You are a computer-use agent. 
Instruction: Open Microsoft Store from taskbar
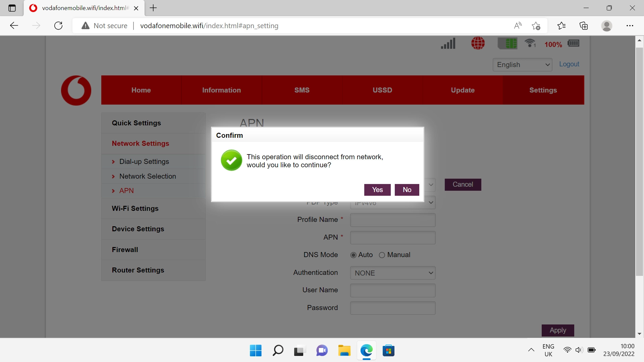point(388,351)
